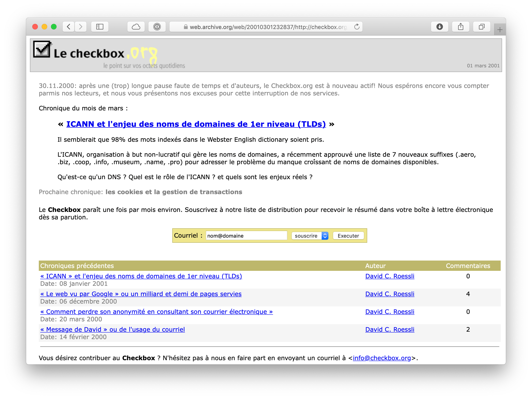Click the forward navigation arrow
Image resolution: width=532 pixels, height=399 pixels.
coord(81,27)
